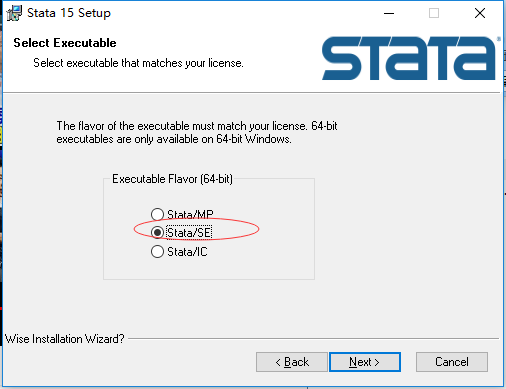Click the Stata setup installer icon in title bar

14,13
